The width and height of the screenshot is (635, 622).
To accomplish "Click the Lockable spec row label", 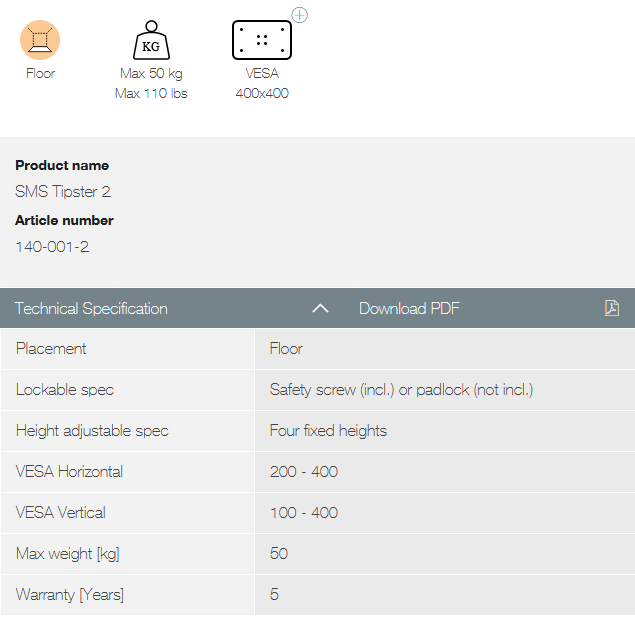I will point(65,390).
